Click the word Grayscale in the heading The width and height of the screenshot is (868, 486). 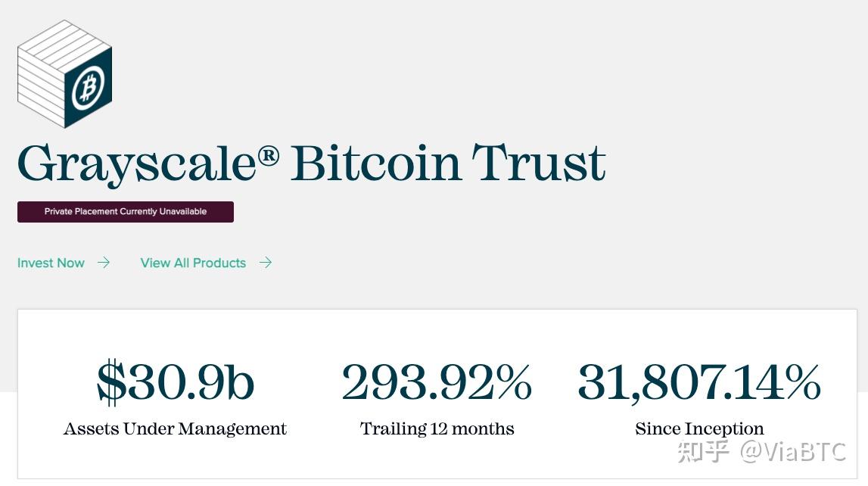(137, 164)
